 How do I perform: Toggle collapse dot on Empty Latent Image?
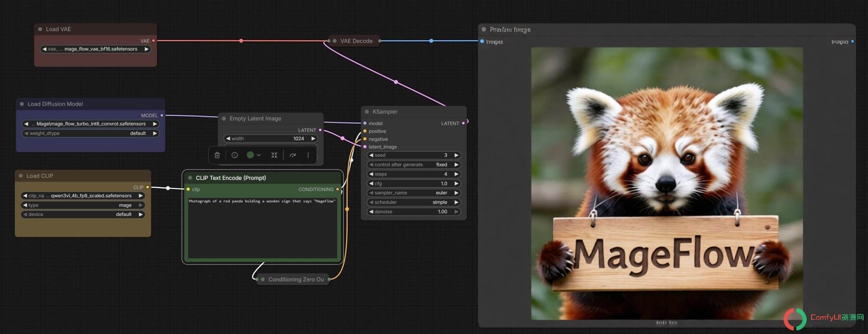tap(224, 119)
